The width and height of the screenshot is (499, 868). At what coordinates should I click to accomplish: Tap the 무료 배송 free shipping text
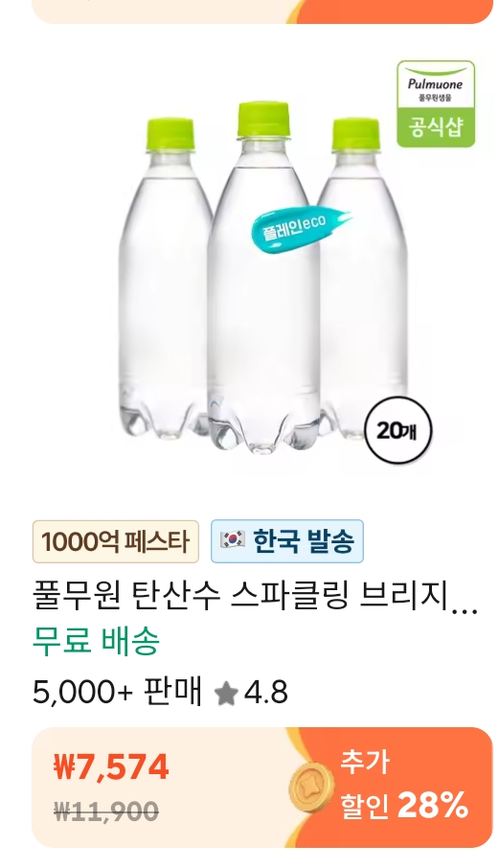[x=97, y=642]
